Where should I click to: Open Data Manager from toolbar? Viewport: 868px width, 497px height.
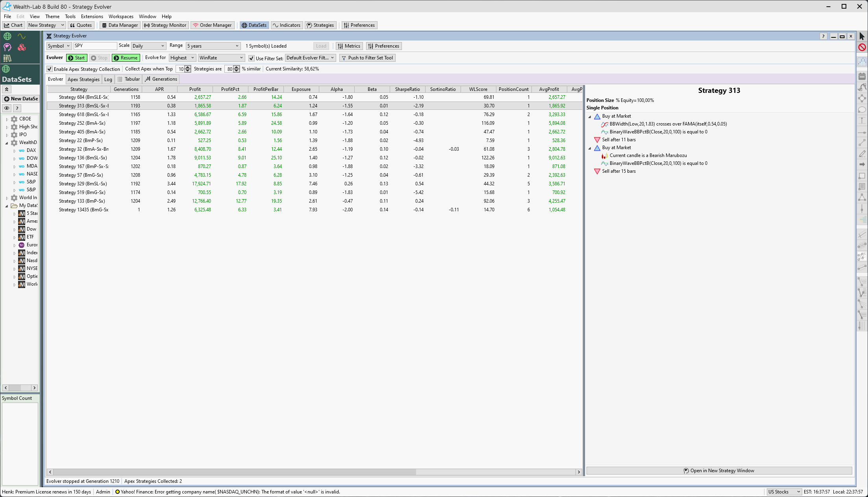(120, 25)
